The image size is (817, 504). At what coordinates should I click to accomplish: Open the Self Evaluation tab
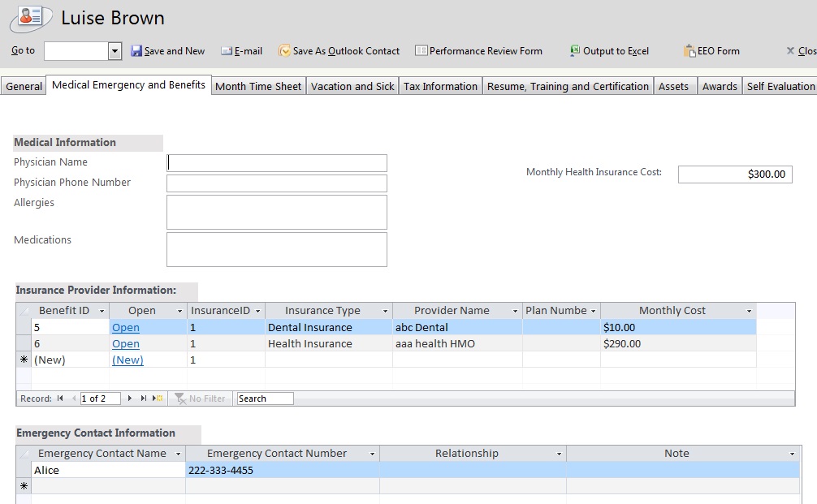780,86
